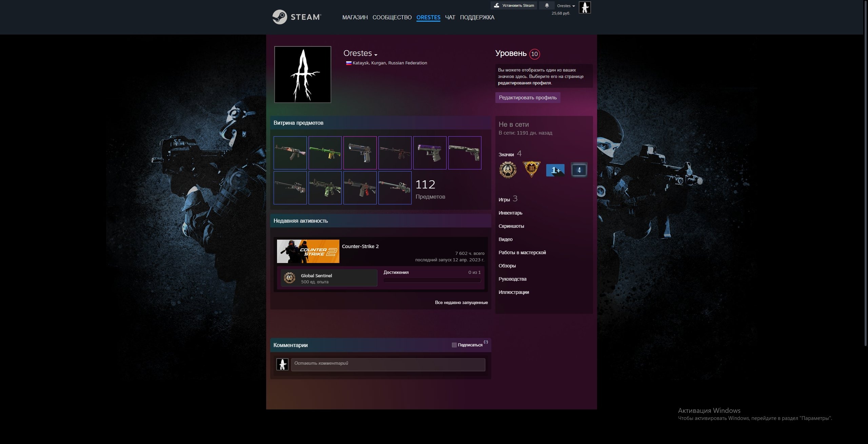The width and height of the screenshot is (868, 444).
Task: Open the Global Sentinel CS badge icon in the badges list
Action: pyautogui.click(x=508, y=170)
